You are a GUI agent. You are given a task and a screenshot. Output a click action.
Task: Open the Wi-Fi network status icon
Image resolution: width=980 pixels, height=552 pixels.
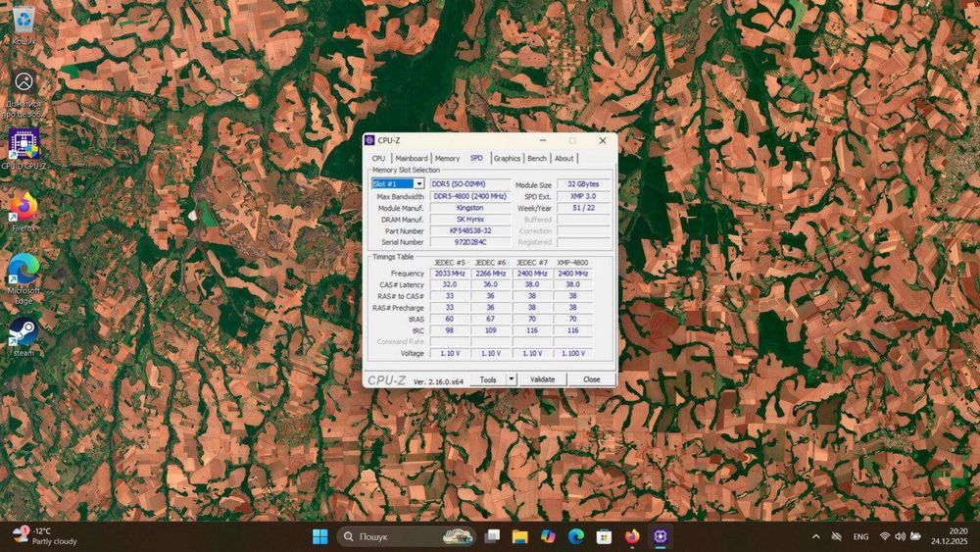pos(884,536)
